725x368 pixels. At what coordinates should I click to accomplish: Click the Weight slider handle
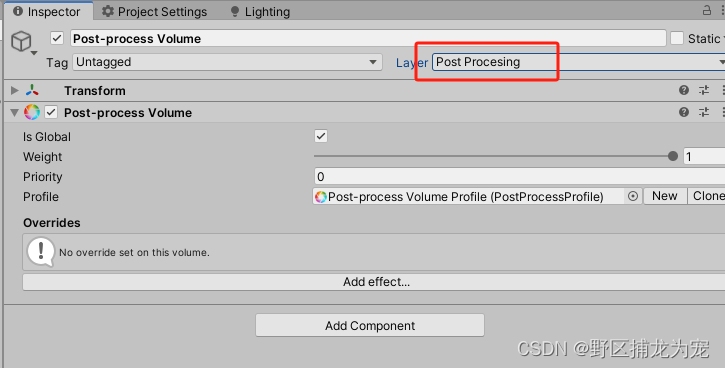[673, 156]
